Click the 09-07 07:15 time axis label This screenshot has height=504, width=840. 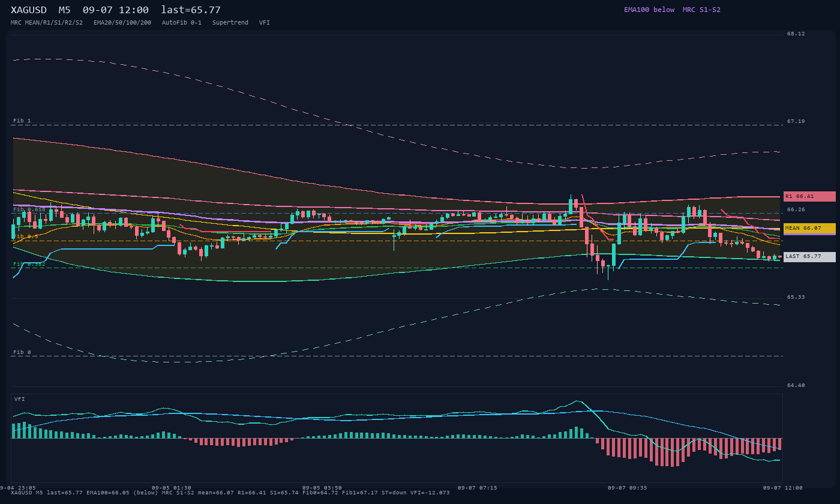pos(478,488)
